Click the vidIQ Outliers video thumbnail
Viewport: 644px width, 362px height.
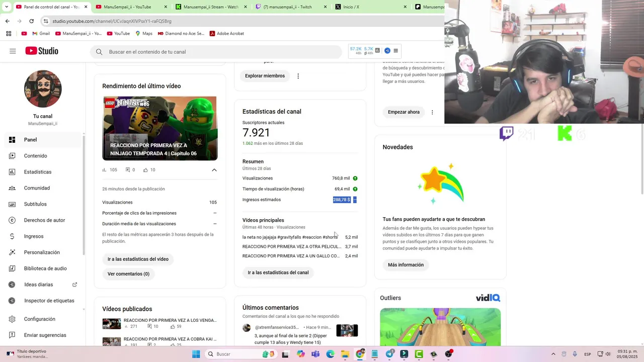[x=440, y=327]
